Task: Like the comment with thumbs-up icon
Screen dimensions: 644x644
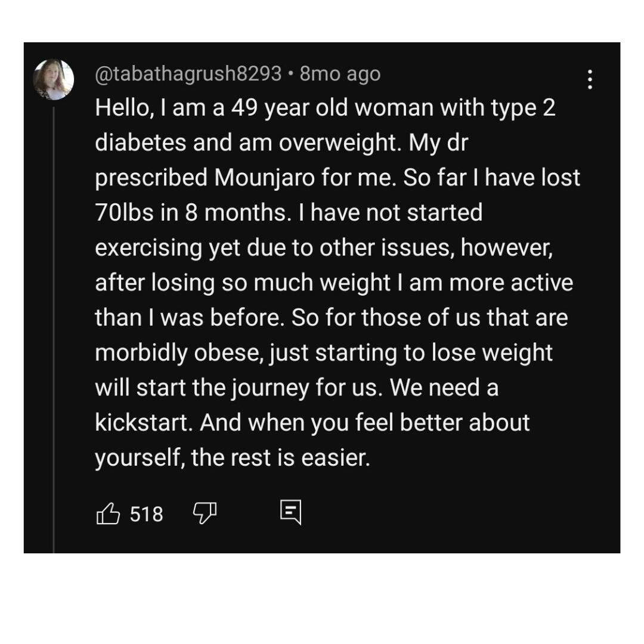Action: (108, 513)
